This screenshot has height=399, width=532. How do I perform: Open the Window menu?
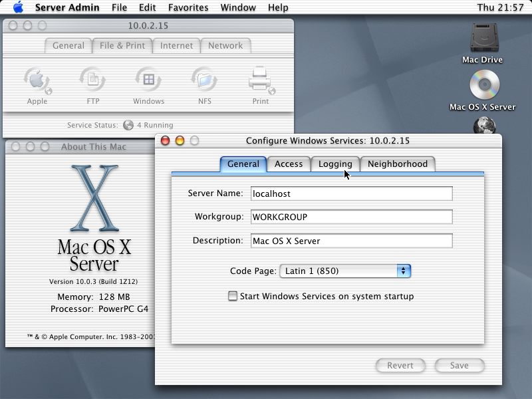click(x=238, y=7)
